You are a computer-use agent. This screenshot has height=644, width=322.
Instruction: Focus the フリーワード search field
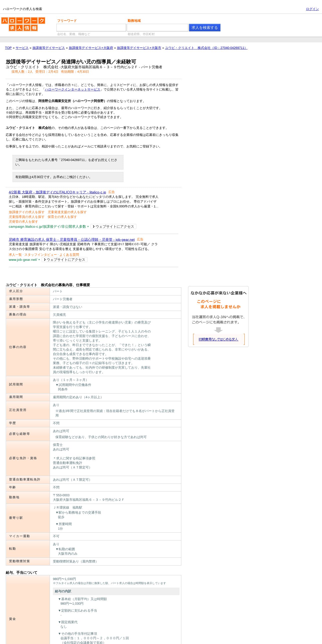pyautogui.click(x=91, y=28)
